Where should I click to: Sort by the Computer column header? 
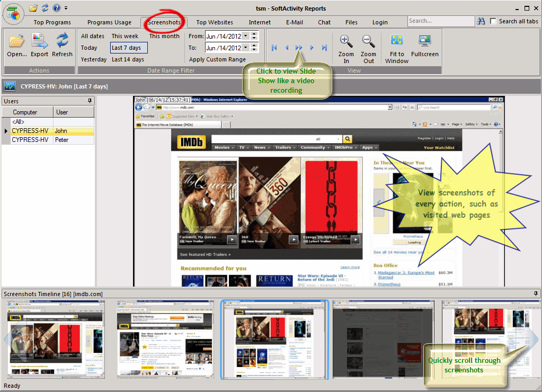click(28, 112)
